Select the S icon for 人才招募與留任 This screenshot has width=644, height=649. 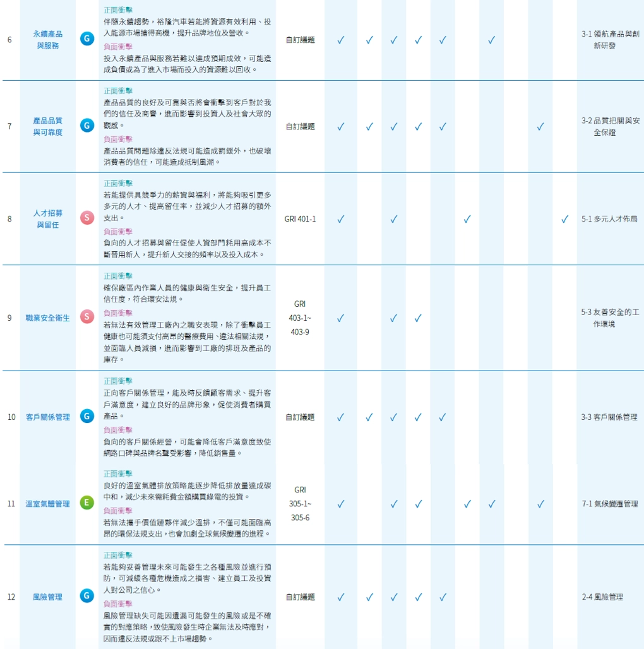pyautogui.click(x=86, y=218)
